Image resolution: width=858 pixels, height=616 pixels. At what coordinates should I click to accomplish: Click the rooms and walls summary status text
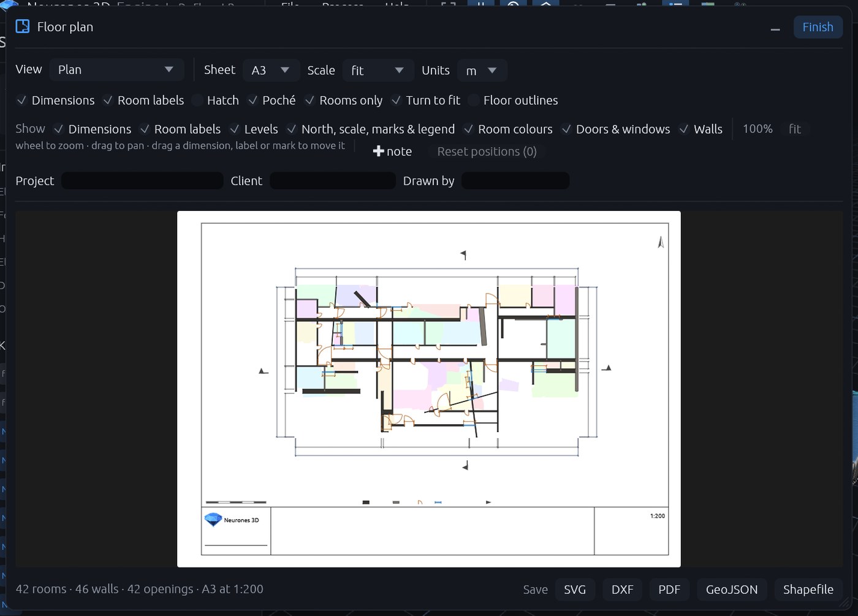[x=139, y=589]
